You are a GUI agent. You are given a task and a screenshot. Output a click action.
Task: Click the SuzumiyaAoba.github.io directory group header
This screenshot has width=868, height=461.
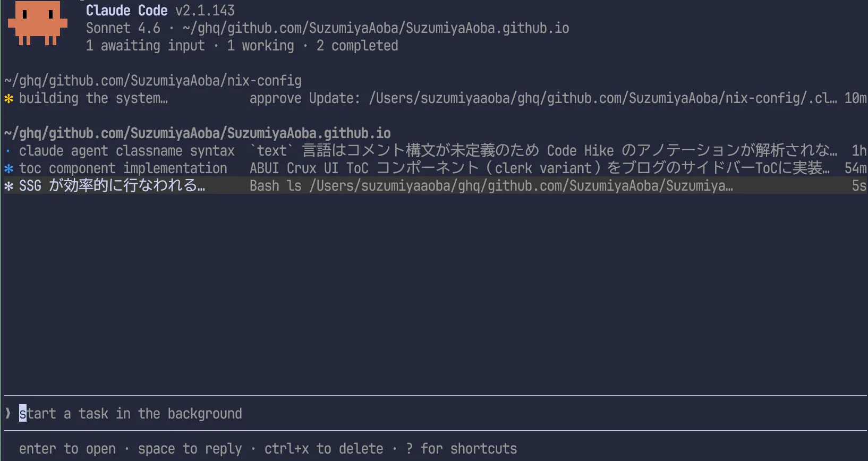pyautogui.click(x=198, y=133)
